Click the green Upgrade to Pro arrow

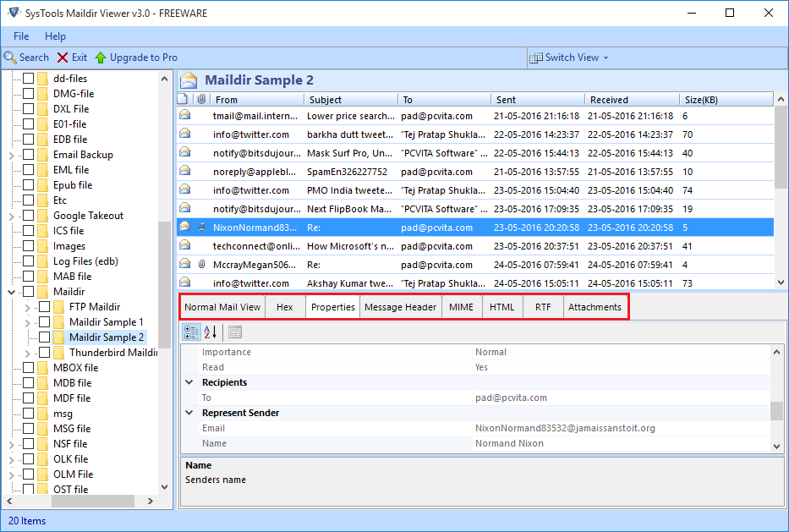tap(101, 58)
